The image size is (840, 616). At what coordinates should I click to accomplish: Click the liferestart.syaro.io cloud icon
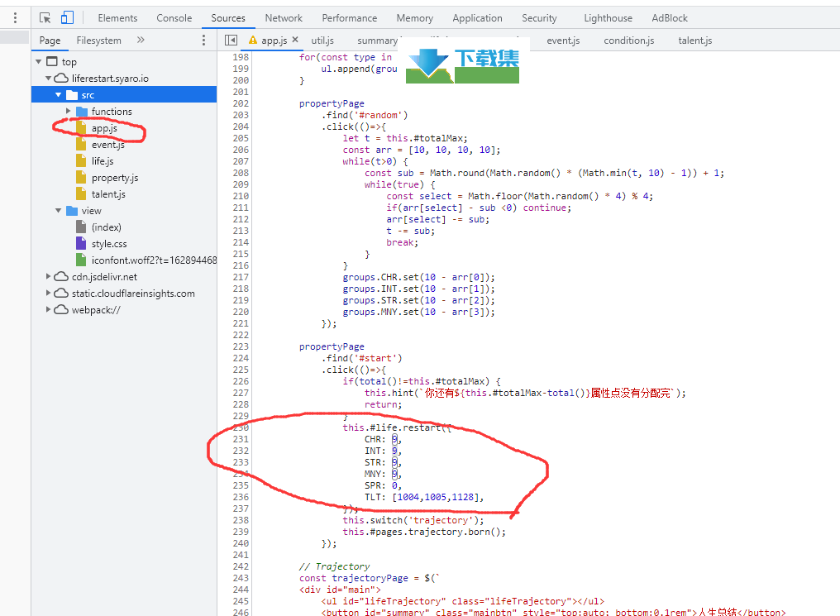[x=62, y=79]
